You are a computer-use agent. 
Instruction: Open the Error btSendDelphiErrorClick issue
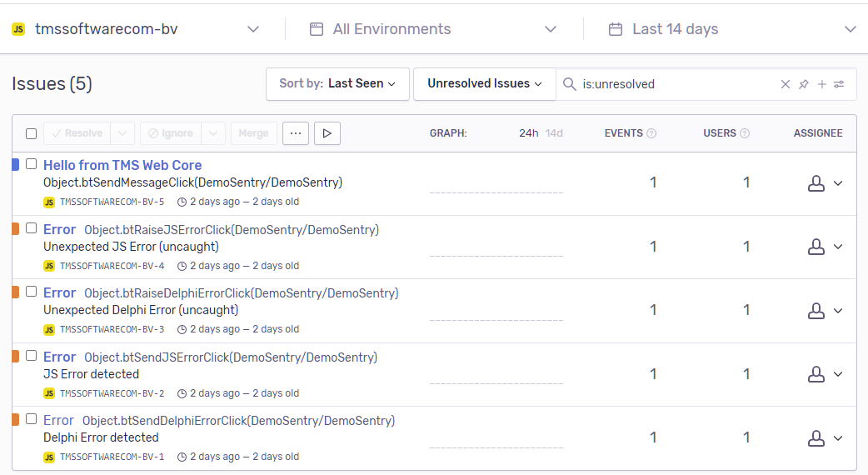[219, 421]
